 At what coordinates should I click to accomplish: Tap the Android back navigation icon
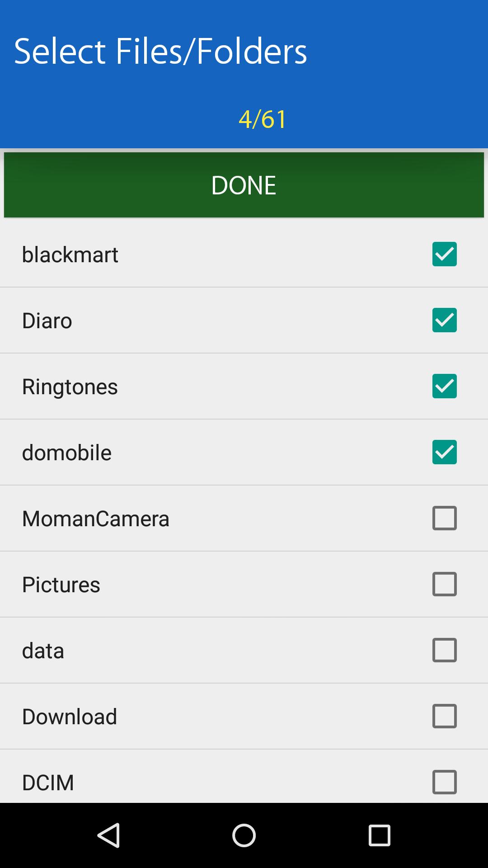click(x=109, y=835)
